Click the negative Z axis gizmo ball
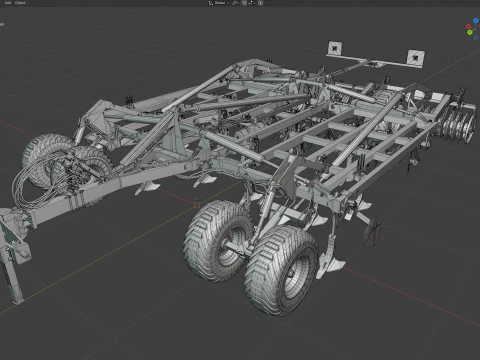 [x=476, y=38]
